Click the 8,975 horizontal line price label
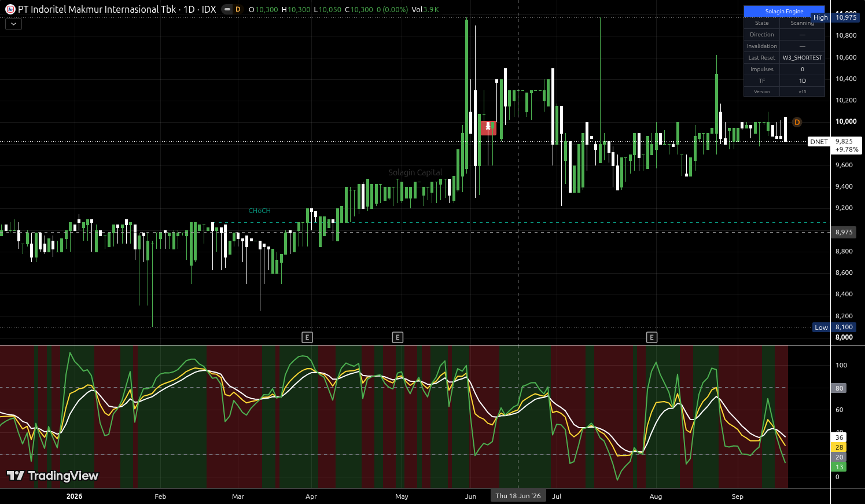The width and height of the screenshot is (865, 504). tap(844, 232)
